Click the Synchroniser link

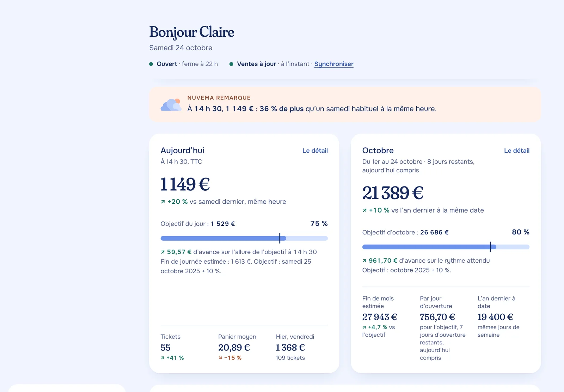334,64
